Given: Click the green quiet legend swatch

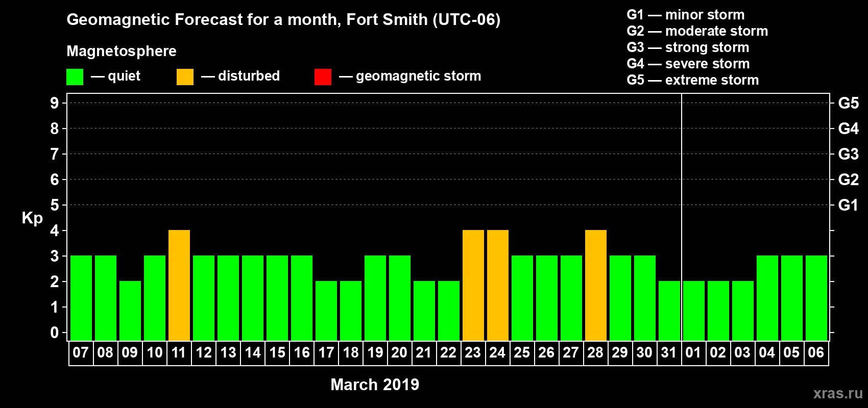Looking at the screenshot, I should click(75, 77).
